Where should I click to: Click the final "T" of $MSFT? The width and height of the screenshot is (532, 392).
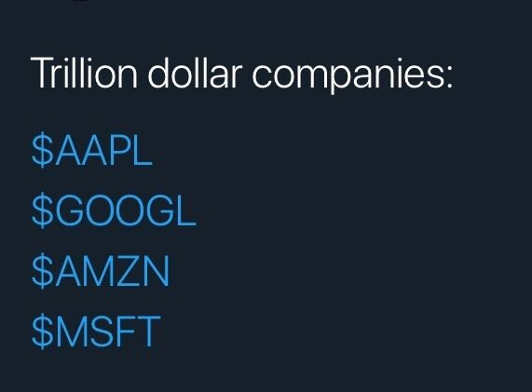(148, 331)
